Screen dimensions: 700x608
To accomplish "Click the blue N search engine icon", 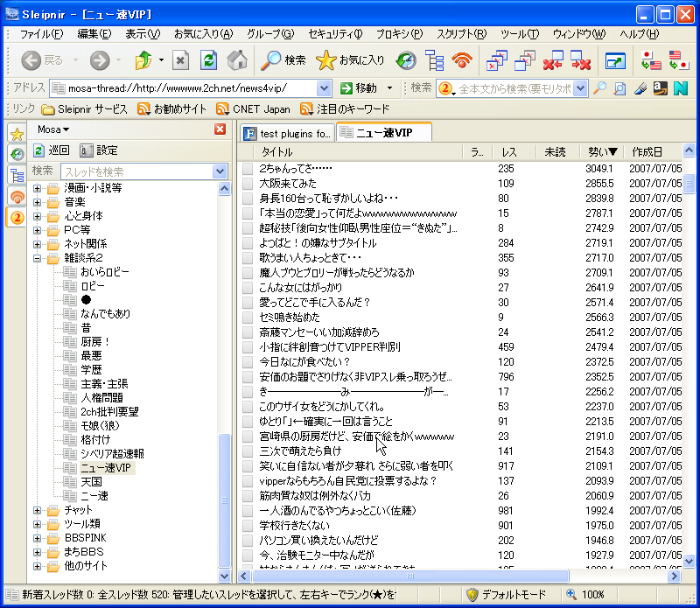I will coord(681,88).
